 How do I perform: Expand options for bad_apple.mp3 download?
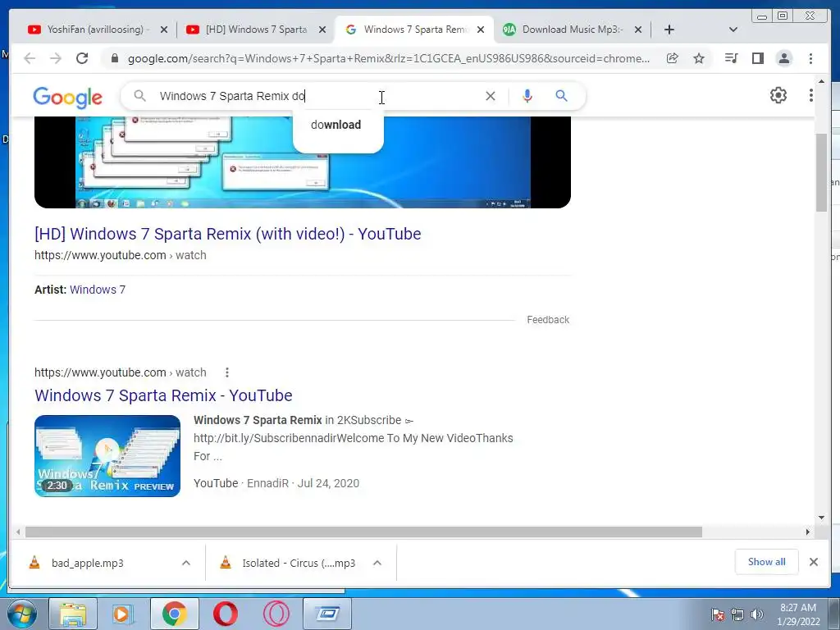(186, 563)
